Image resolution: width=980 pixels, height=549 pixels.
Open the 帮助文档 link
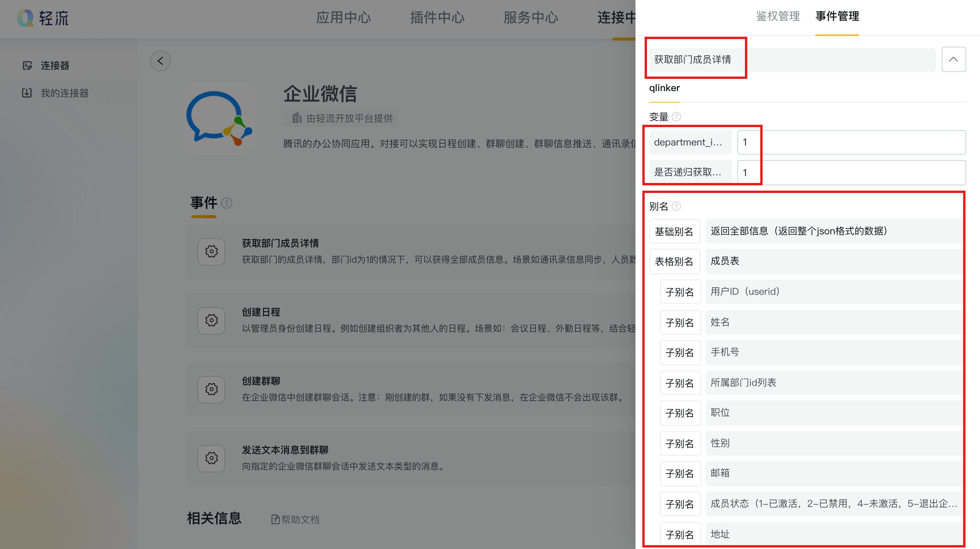pyautogui.click(x=295, y=520)
